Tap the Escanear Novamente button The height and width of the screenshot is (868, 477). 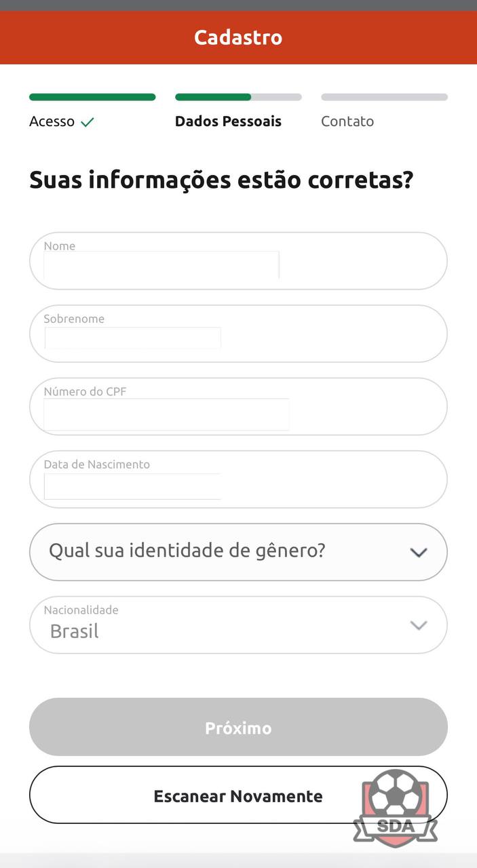[x=237, y=795]
